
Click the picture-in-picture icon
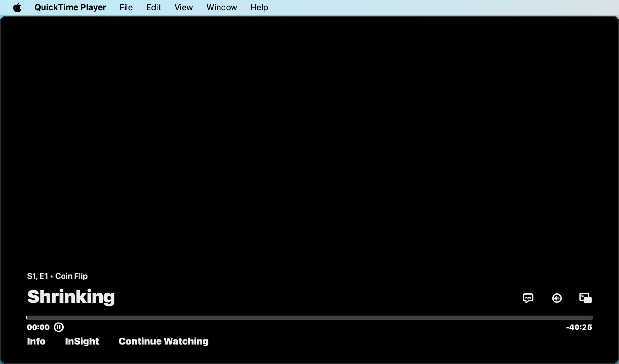tap(585, 298)
